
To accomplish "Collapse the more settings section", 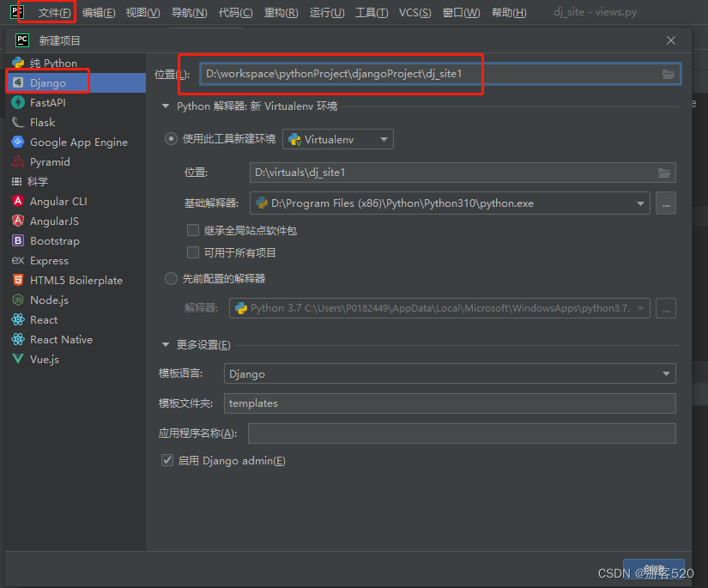I will click(x=166, y=344).
